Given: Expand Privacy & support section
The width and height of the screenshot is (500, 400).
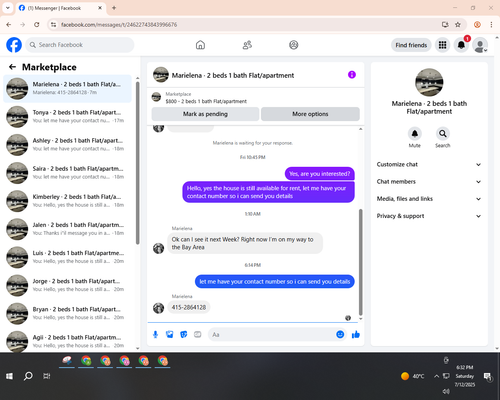Looking at the screenshot, I should pyautogui.click(x=429, y=216).
